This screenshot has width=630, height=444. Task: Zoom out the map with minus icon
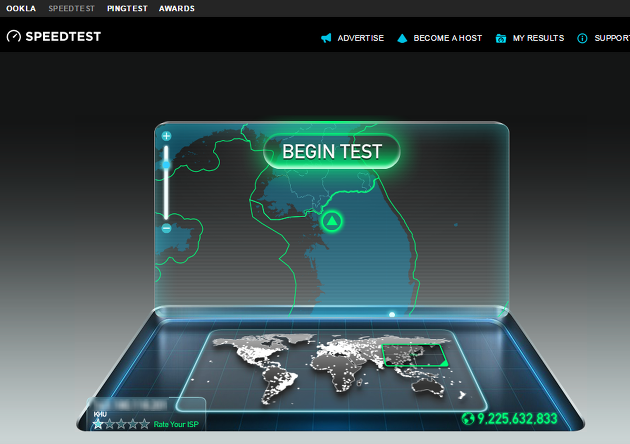(x=166, y=228)
